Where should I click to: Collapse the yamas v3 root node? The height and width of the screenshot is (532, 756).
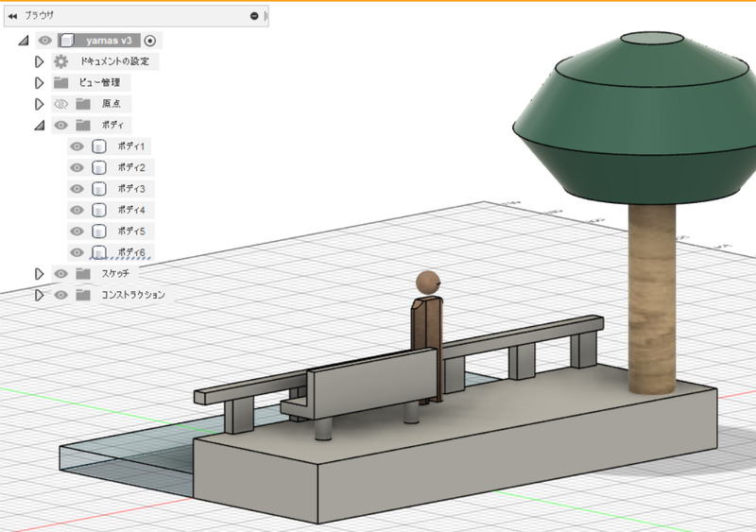pos(23,41)
